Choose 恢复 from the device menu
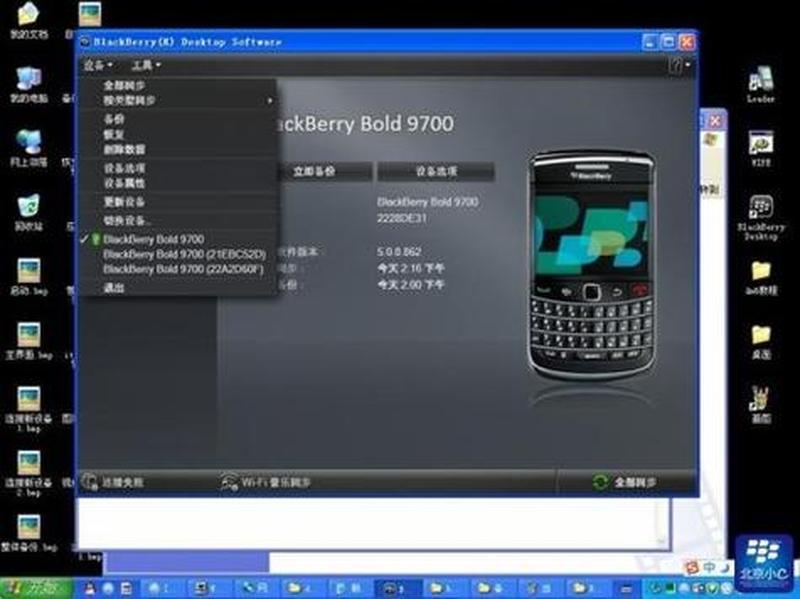The height and width of the screenshot is (599, 800). pos(113,134)
